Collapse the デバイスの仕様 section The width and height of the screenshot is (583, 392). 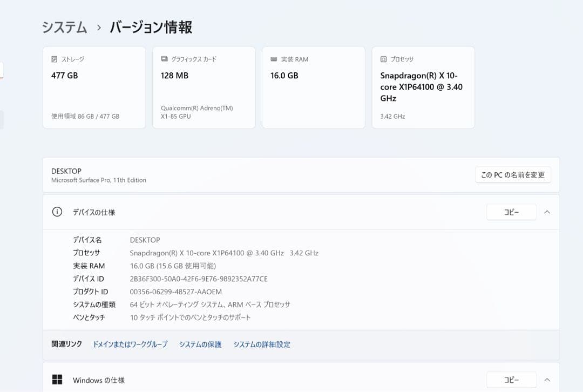click(x=547, y=212)
